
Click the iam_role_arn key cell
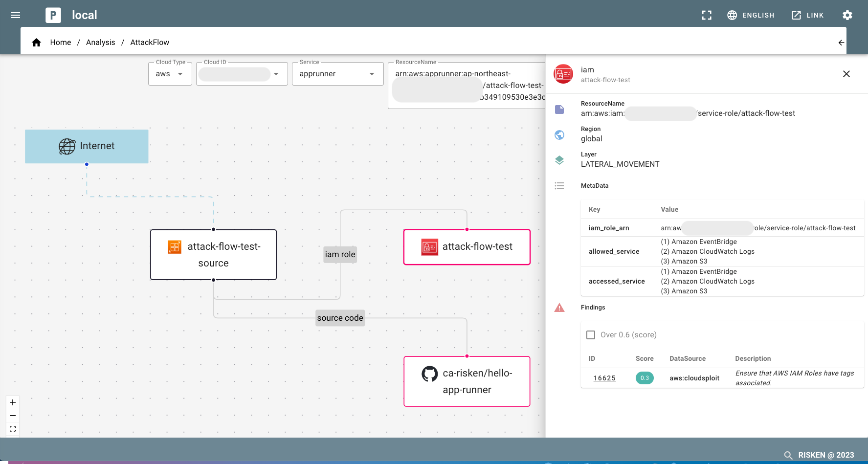pyautogui.click(x=609, y=228)
